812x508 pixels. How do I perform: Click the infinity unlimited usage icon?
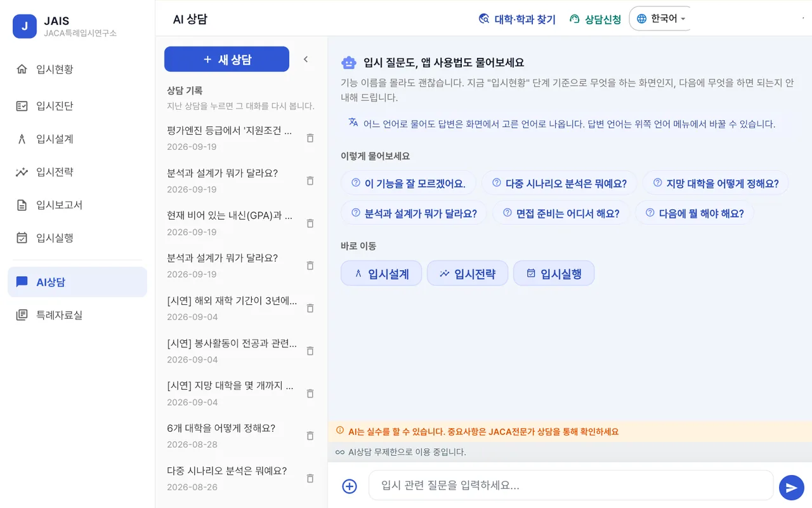340,452
